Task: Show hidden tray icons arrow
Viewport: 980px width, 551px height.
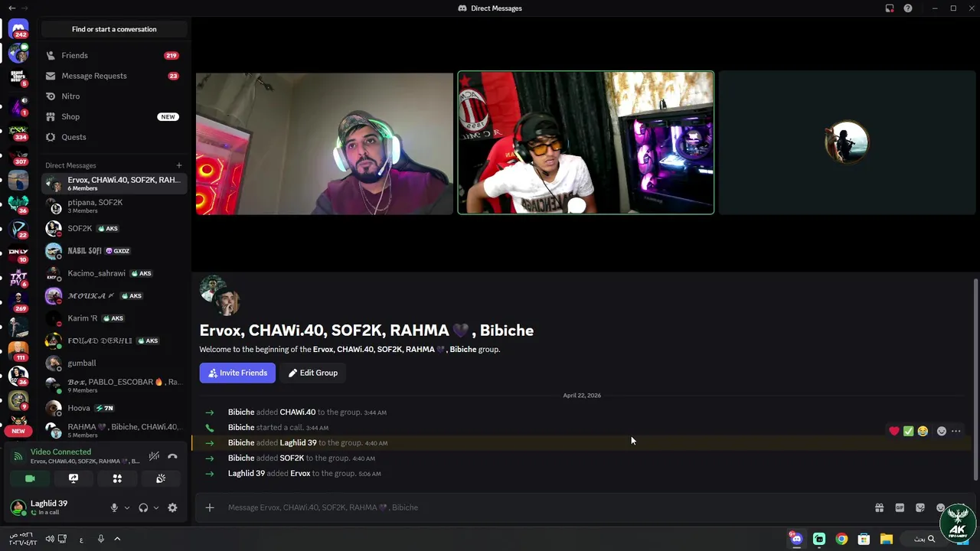Action: point(117,539)
